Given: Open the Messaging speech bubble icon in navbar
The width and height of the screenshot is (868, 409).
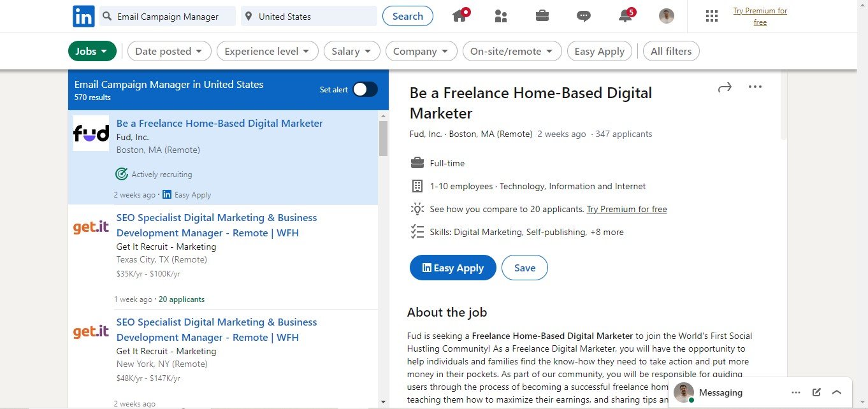Looking at the screenshot, I should [584, 17].
